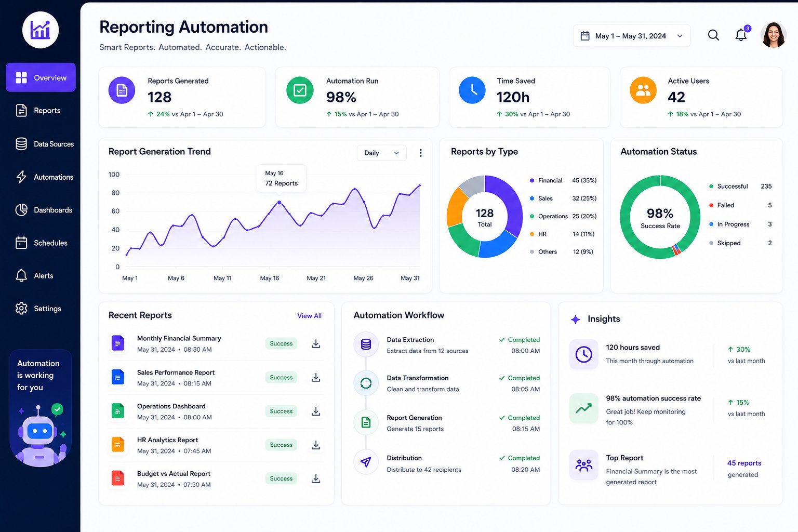This screenshot has height=532, width=798.
Task: Click the Data Extraction database icon
Action: coord(366,344)
